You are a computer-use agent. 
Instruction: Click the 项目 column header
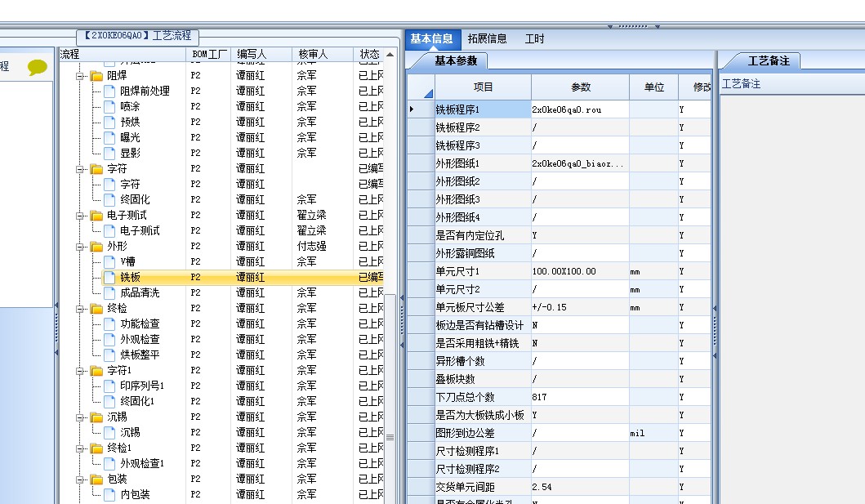483,87
